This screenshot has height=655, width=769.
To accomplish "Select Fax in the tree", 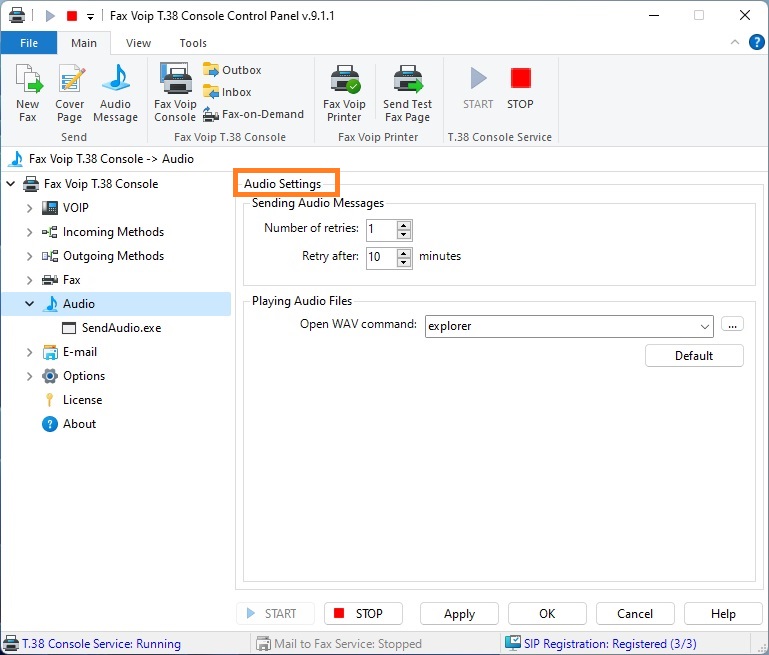I will pyautogui.click(x=72, y=280).
